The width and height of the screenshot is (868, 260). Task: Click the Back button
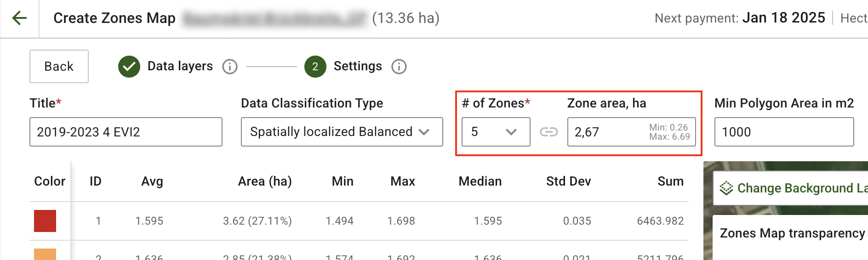click(x=59, y=66)
